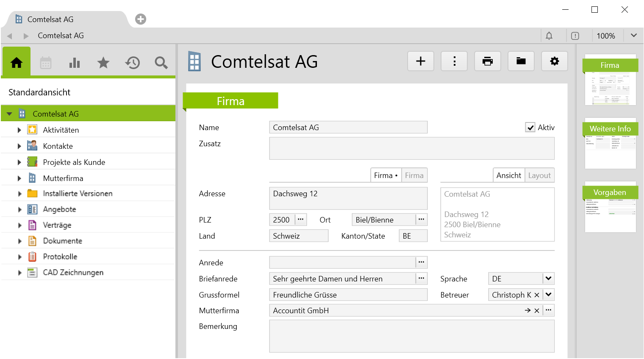Open the settings gear button
Screen dimensions: 644x359
(555, 61)
